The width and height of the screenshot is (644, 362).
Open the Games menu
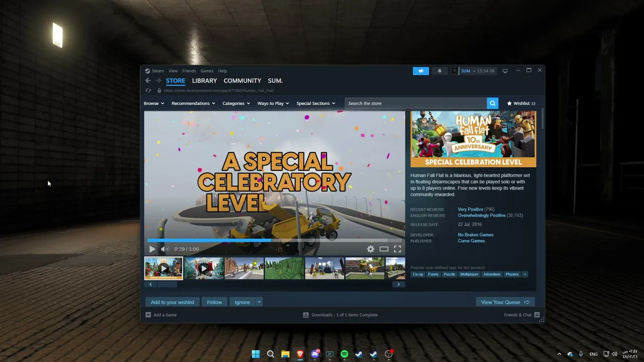[207, 71]
